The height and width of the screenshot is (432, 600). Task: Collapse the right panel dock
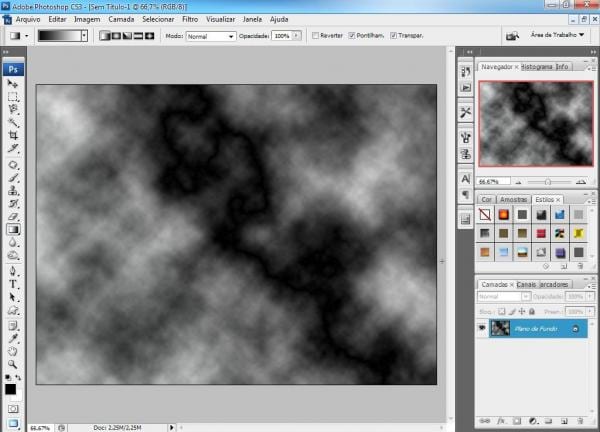coord(593,52)
